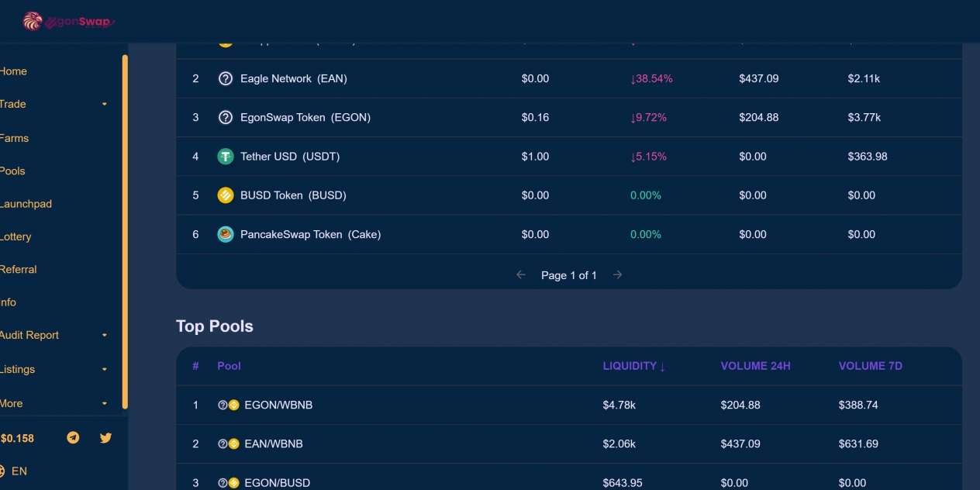Click the EgonSwap Token question-mark icon
This screenshot has height=490, width=980.
[226, 118]
